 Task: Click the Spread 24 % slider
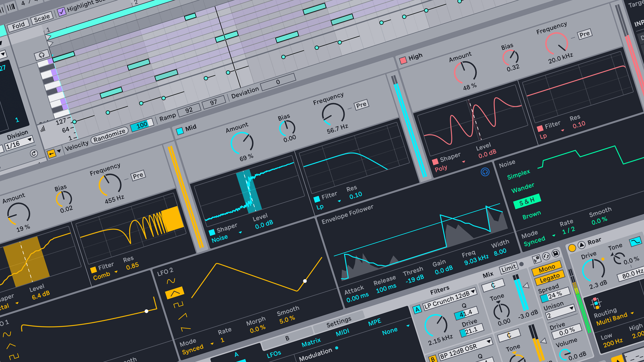tap(555, 295)
